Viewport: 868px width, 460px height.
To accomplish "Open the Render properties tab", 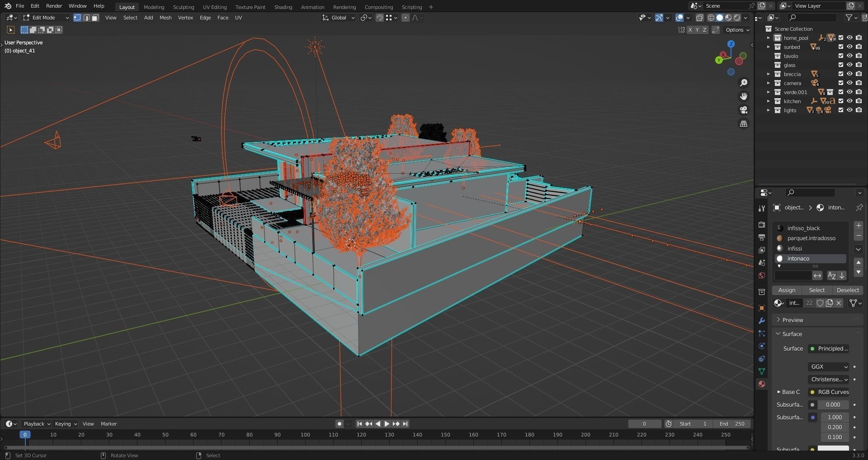I will [762, 225].
